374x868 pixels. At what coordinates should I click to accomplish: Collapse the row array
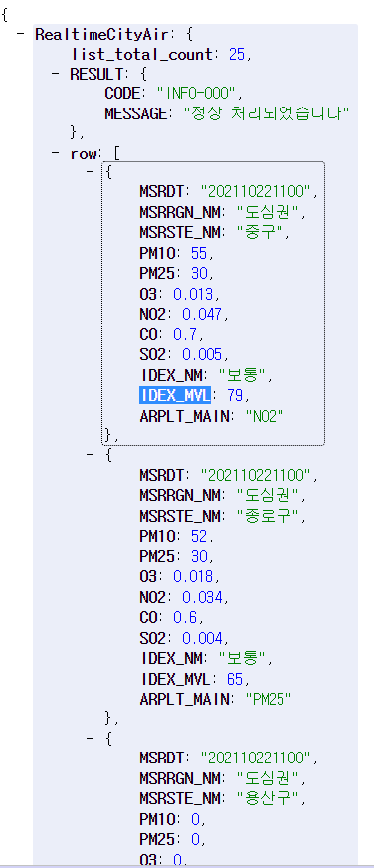tap(56, 154)
